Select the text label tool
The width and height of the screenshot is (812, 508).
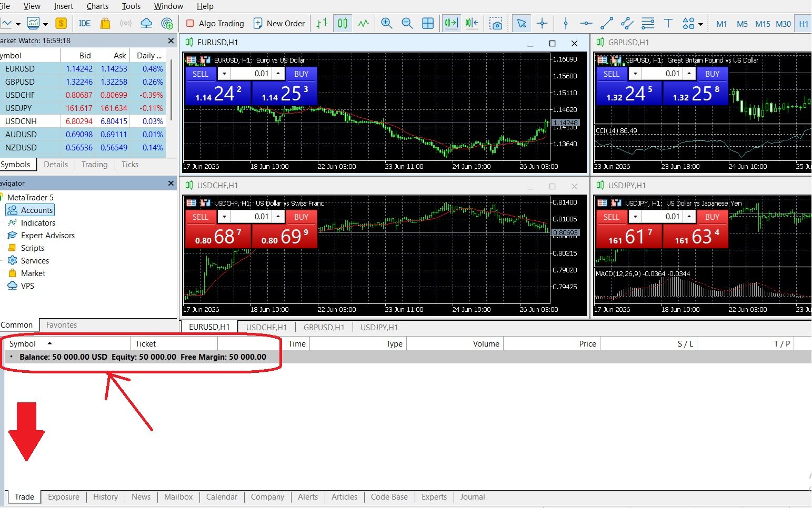point(668,23)
